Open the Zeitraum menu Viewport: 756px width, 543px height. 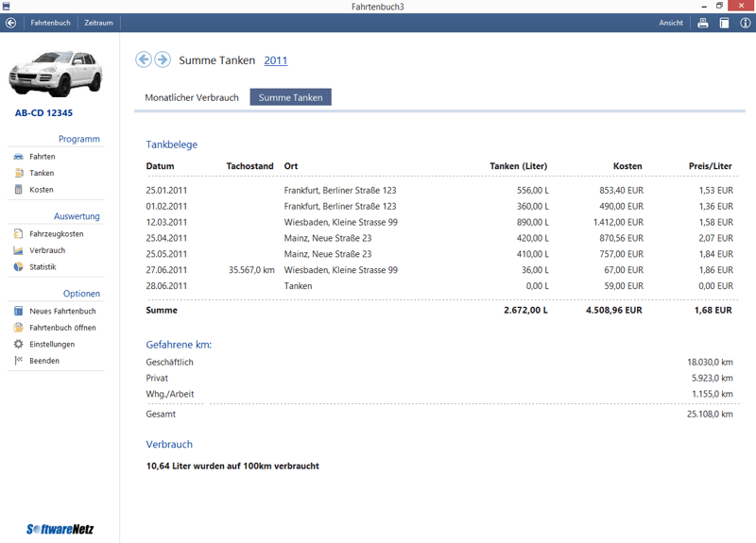point(98,23)
